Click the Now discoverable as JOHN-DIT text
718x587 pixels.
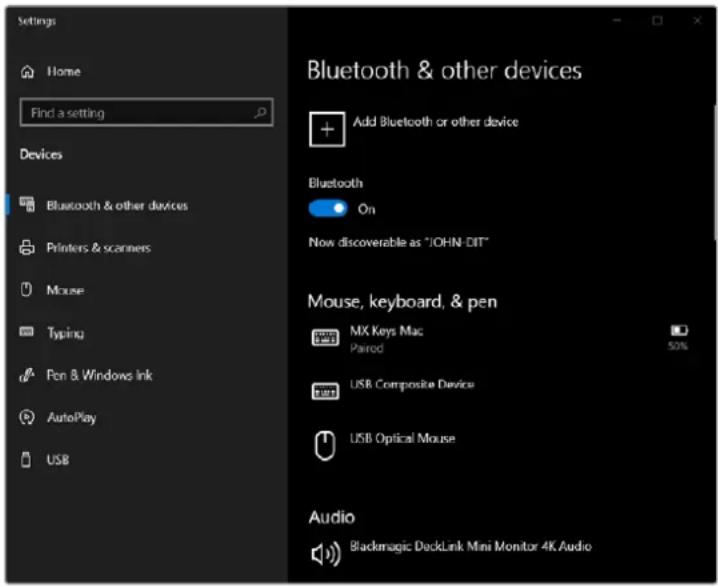(x=399, y=242)
